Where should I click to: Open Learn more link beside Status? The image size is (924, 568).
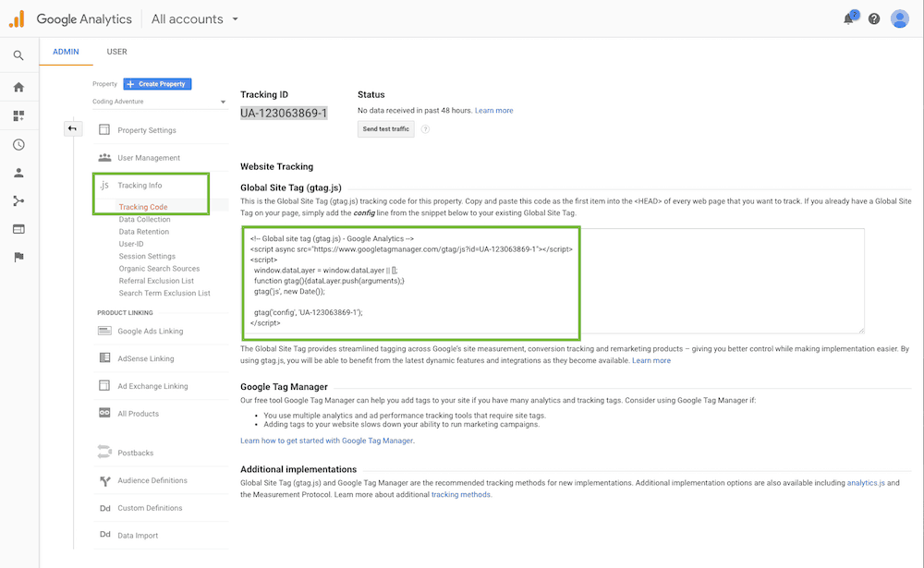493,110
